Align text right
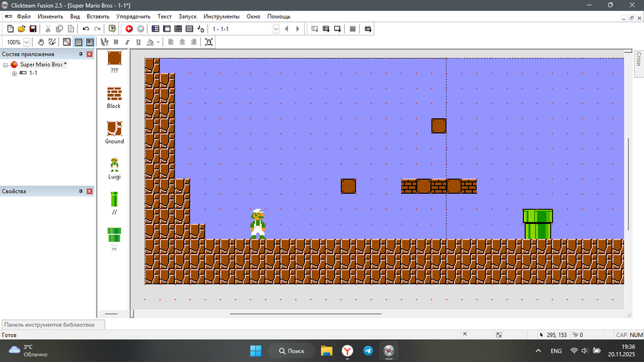 193,42
